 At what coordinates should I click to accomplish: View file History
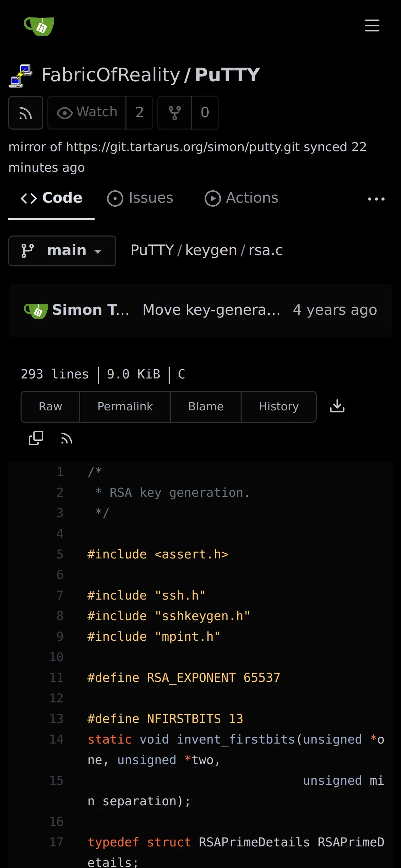[279, 407]
